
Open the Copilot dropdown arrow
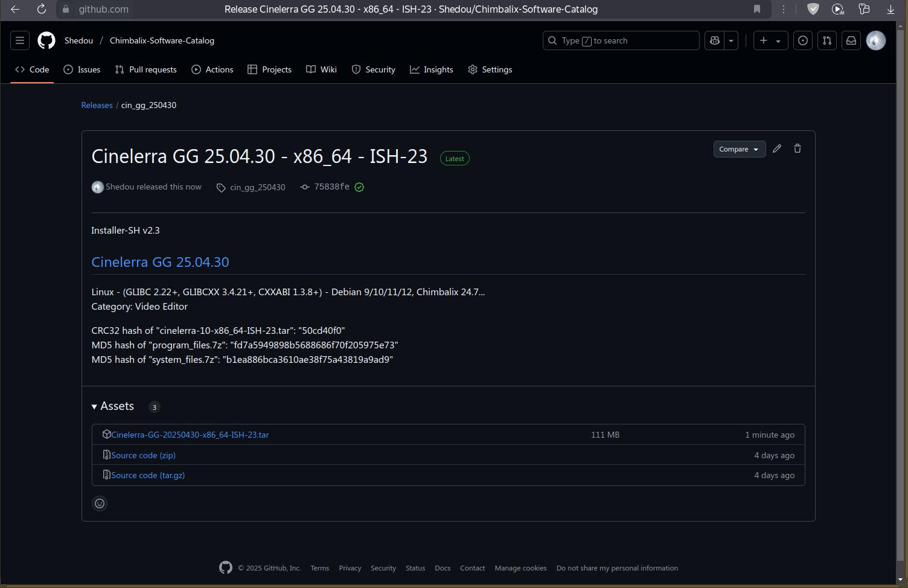[x=731, y=40]
